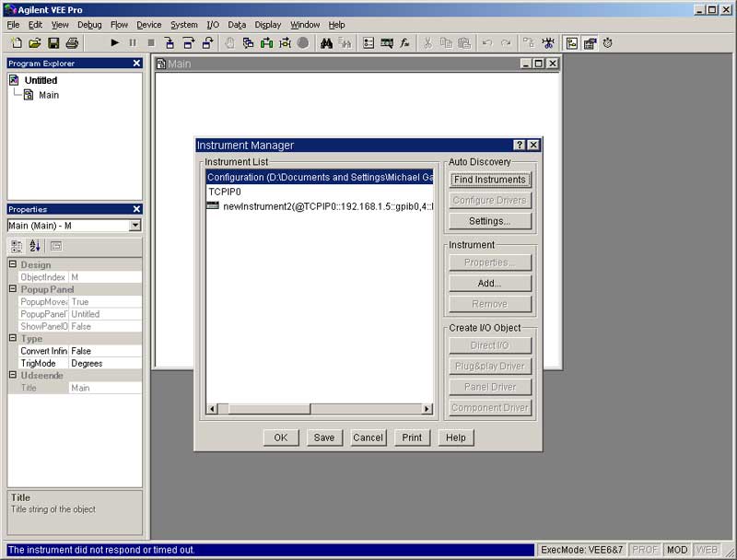Click the Add... instrument button
The width and height of the screenshot is (737, 560).
(489, 284)
